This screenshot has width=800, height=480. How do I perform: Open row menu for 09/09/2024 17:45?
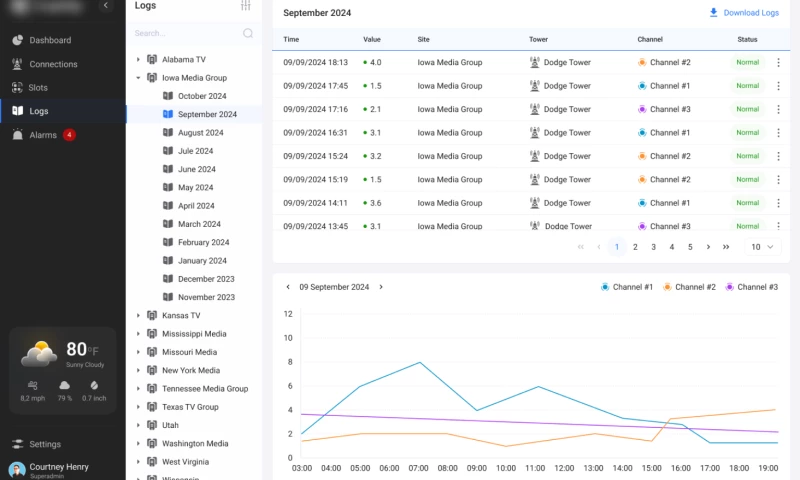coord(779,86)
